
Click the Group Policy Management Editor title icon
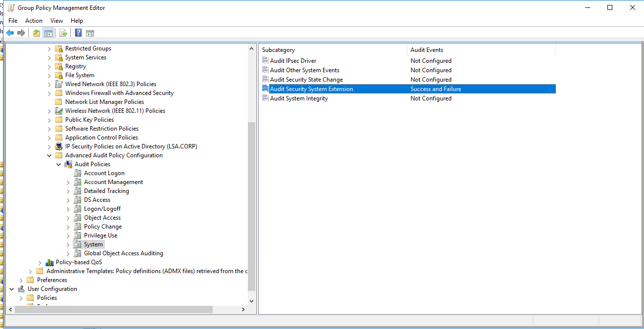click(x=11, y=7)
